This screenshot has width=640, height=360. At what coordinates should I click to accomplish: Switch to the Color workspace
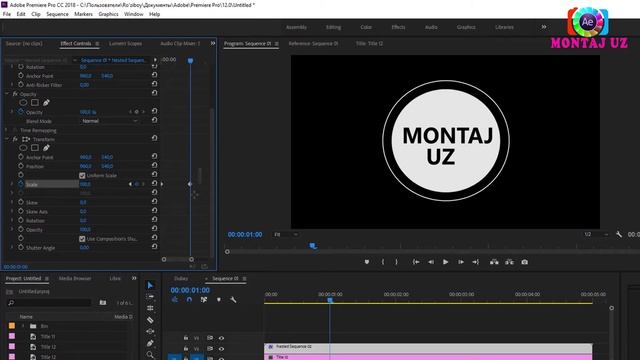click(x=366, y=27)
